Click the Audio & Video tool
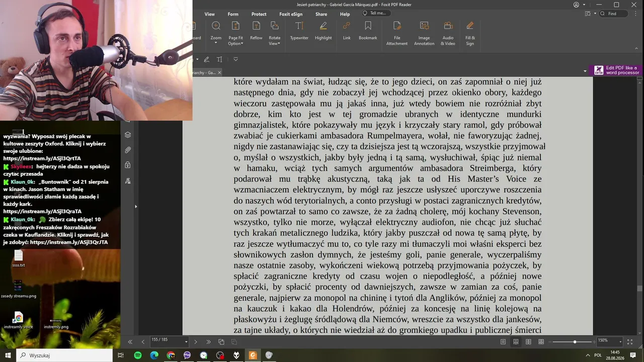This screenshot has width=644, height=362. [448, 33]
